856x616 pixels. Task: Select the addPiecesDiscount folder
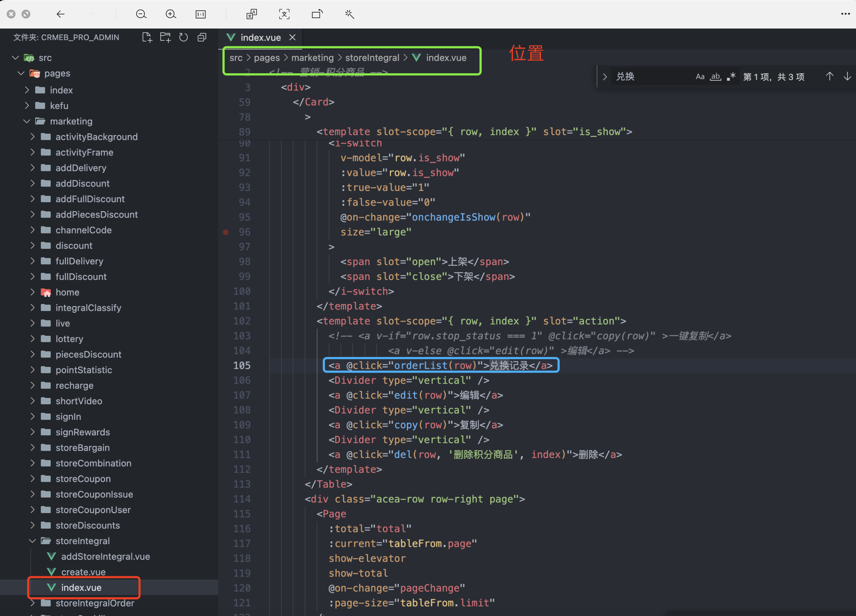pyautogui.click(x=97, y=214)
